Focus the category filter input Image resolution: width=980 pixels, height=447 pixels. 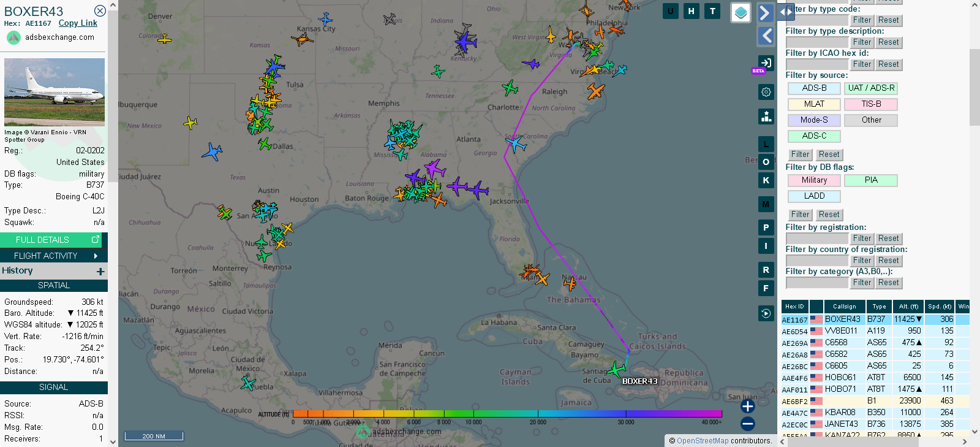(817, 283)
